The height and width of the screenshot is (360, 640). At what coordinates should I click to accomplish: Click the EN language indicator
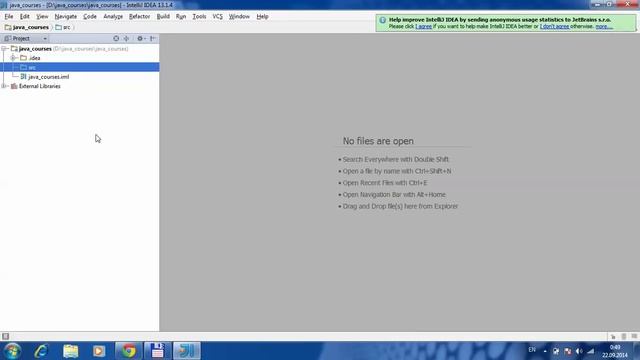click(x=532, y=350)
